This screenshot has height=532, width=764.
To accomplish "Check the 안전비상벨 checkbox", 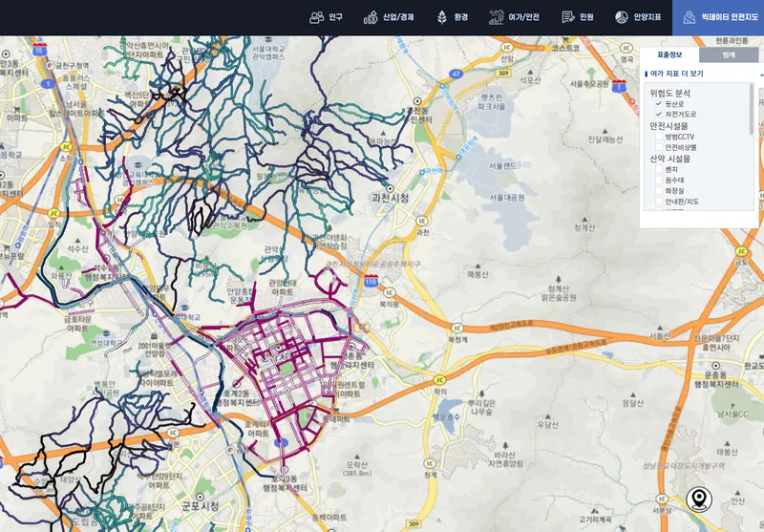I will click(658, 148).
